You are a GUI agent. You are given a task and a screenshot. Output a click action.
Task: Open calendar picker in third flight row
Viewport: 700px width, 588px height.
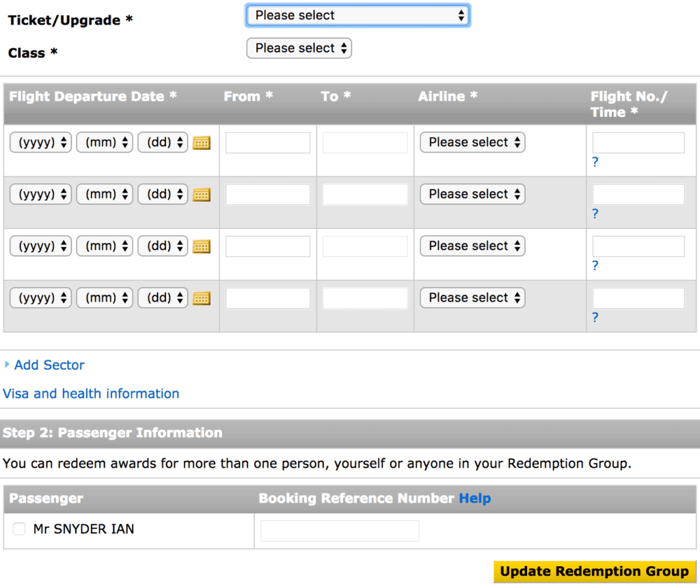[201, 247]
